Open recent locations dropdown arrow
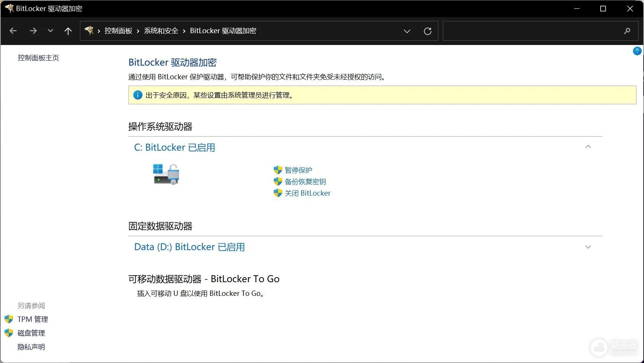 tap(50, 31)
